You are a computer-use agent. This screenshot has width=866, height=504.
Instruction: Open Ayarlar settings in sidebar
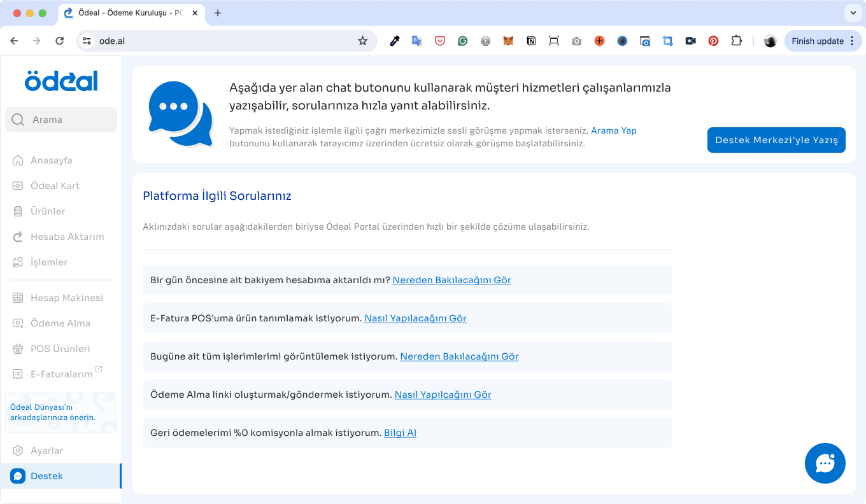click(47, 451)
